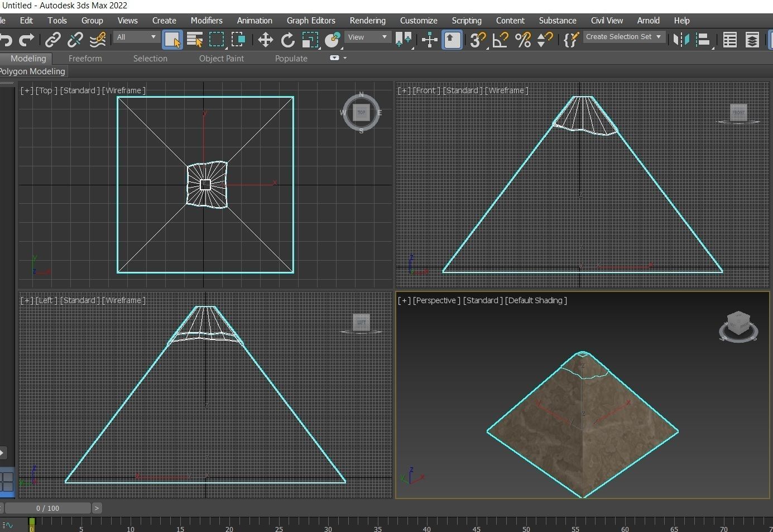Switch to the Freeform ribbon tab
Screen dimensions: 773x532
85,59
